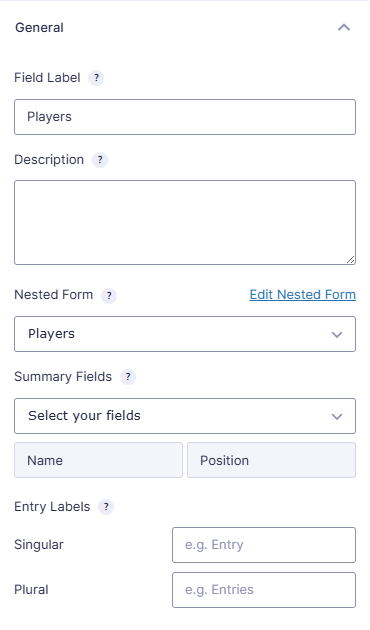
Task: Open Description help tooltip icon
Action: 100,160
